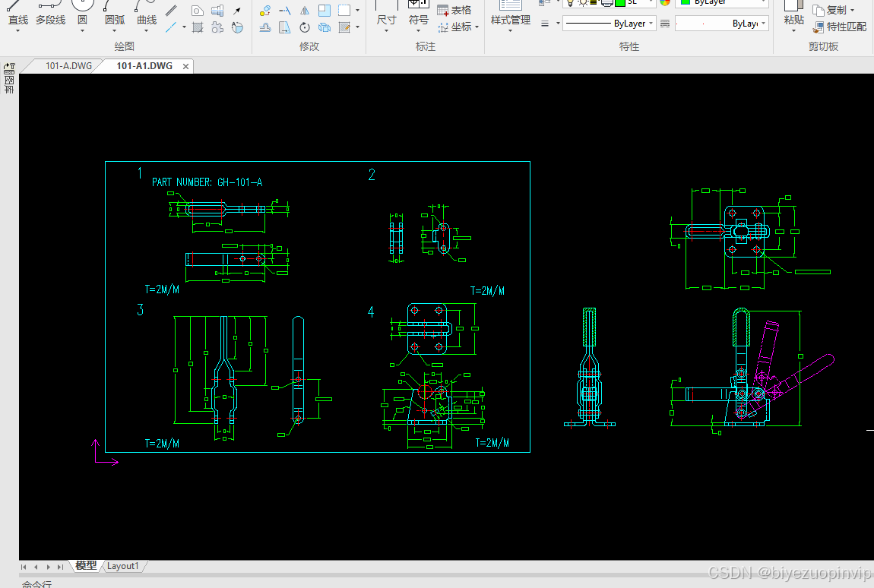Image resolution: width=874 pixels, height=588 pixels.
Task: Click the mechanical part block icon
Action: click(217, 11)
